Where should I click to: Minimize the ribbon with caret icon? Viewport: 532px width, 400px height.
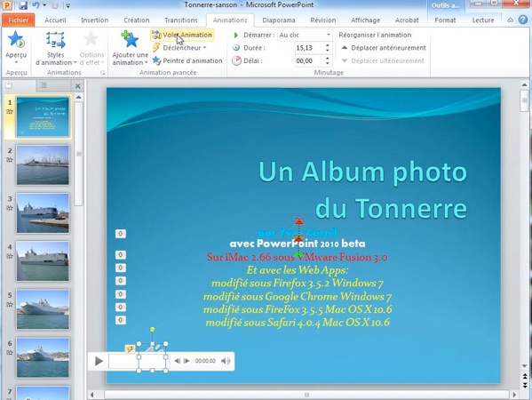click(511, 20)
